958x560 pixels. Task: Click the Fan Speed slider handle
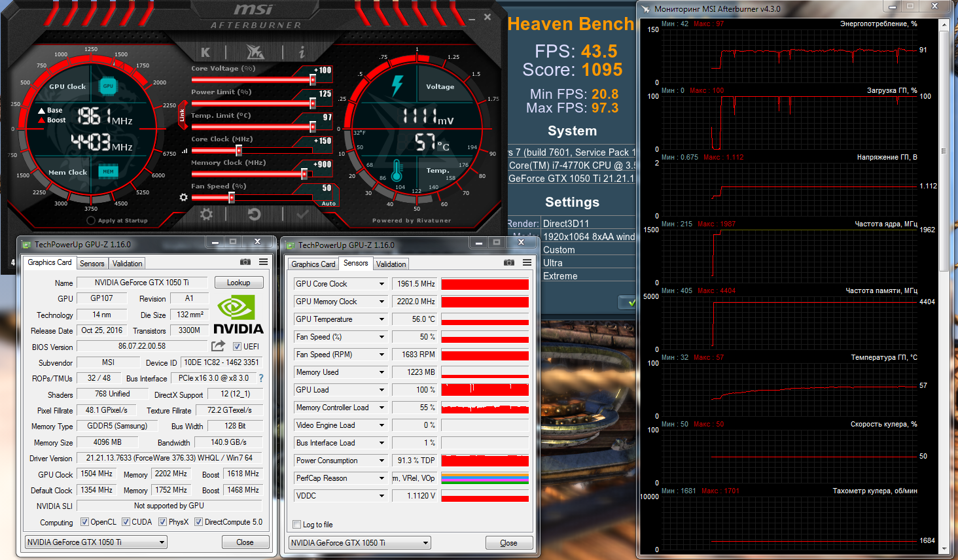tap(232, 198)
